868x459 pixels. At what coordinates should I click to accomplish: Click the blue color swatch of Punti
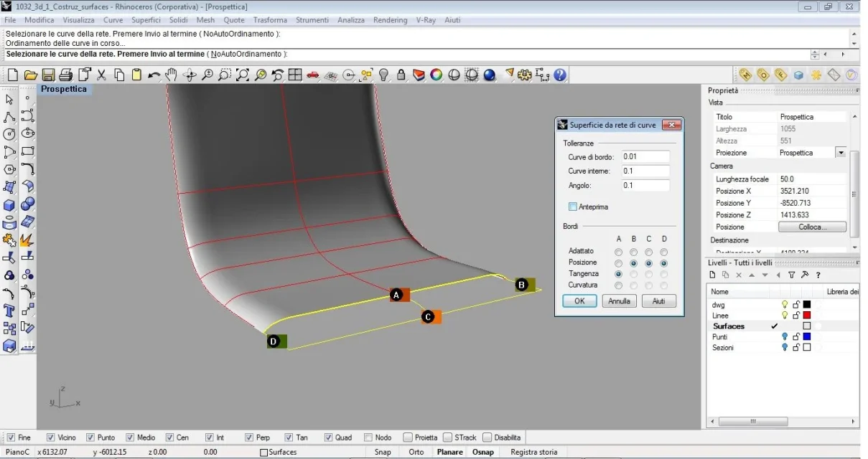point(807,337)
